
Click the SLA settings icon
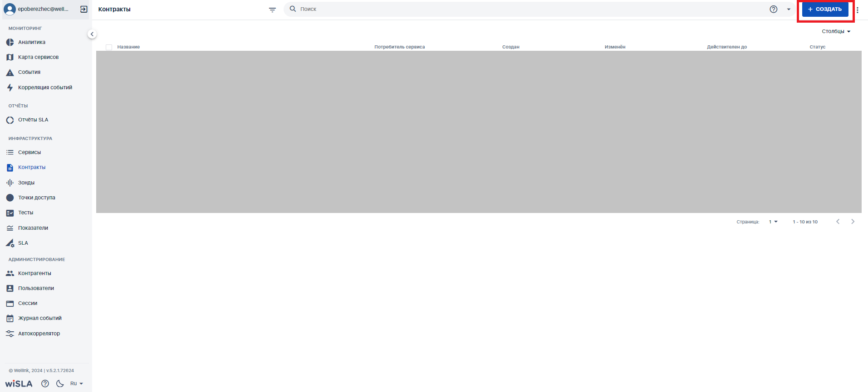(x=10, y=243)
